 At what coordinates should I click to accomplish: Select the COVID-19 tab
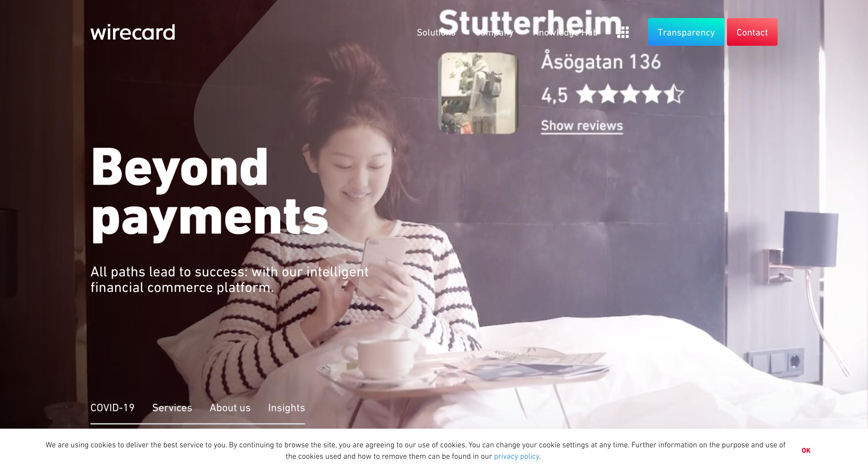point(112,408)
